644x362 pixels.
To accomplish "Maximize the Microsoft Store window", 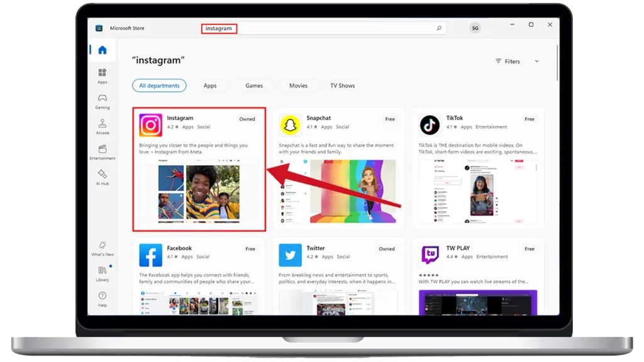I will [x=531, y=25].
